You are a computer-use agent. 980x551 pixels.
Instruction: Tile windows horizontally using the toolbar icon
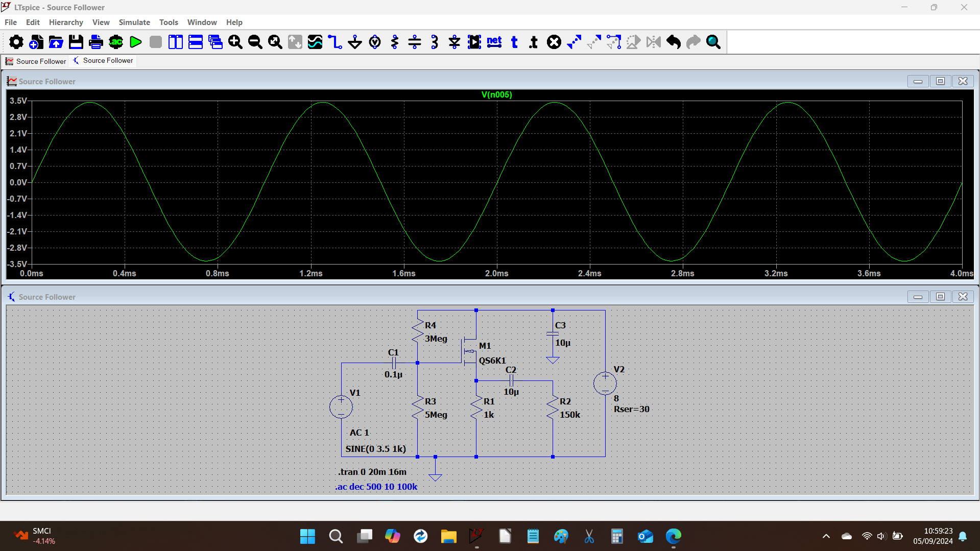[196, 42]
